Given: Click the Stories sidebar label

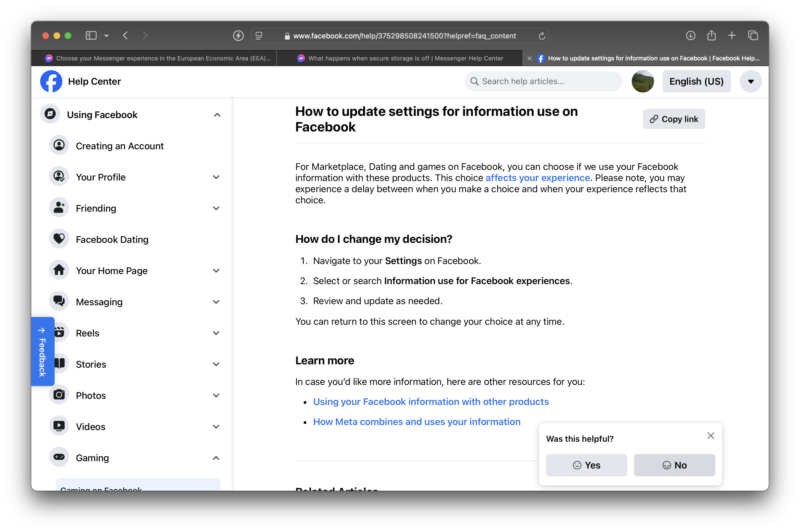Looking at the screenshot, I should point(91,364).
